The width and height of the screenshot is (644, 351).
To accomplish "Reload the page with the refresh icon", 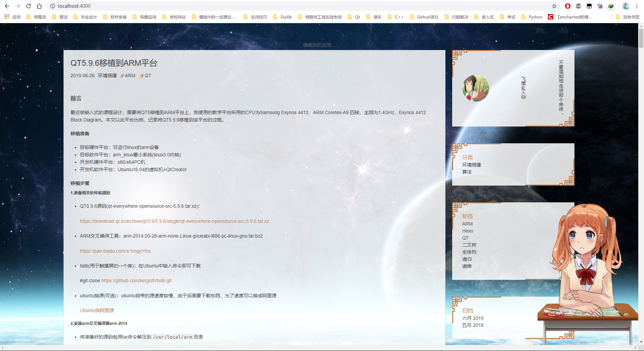I will click(x=29, y=6).
